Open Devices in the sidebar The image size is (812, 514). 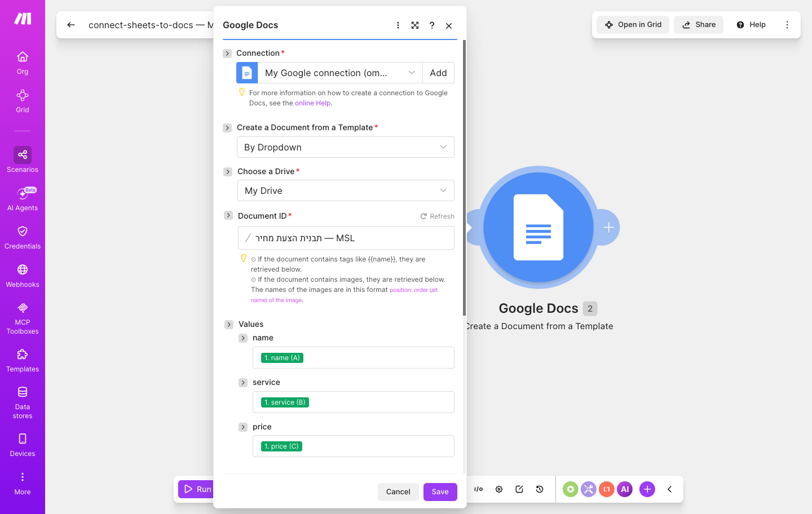(x=23, y=445)
